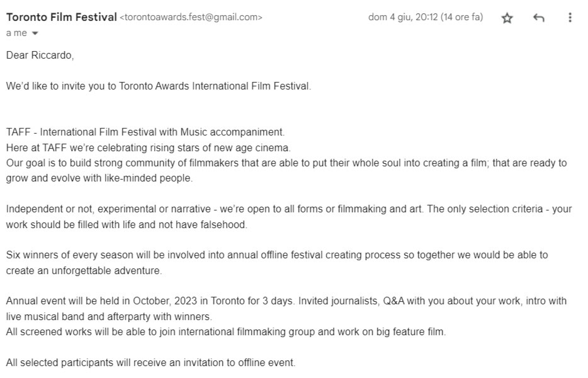Click sender name Toronto Film Festival

pos(62,17)
